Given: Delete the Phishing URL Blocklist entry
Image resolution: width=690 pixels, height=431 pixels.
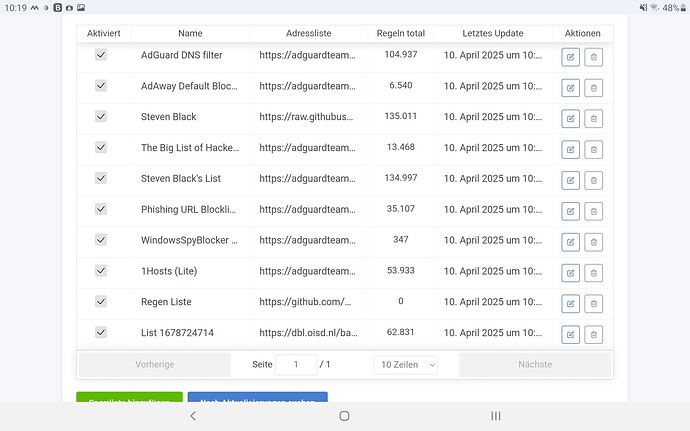Looking at the screenshot, I should [x=593, y=211].
